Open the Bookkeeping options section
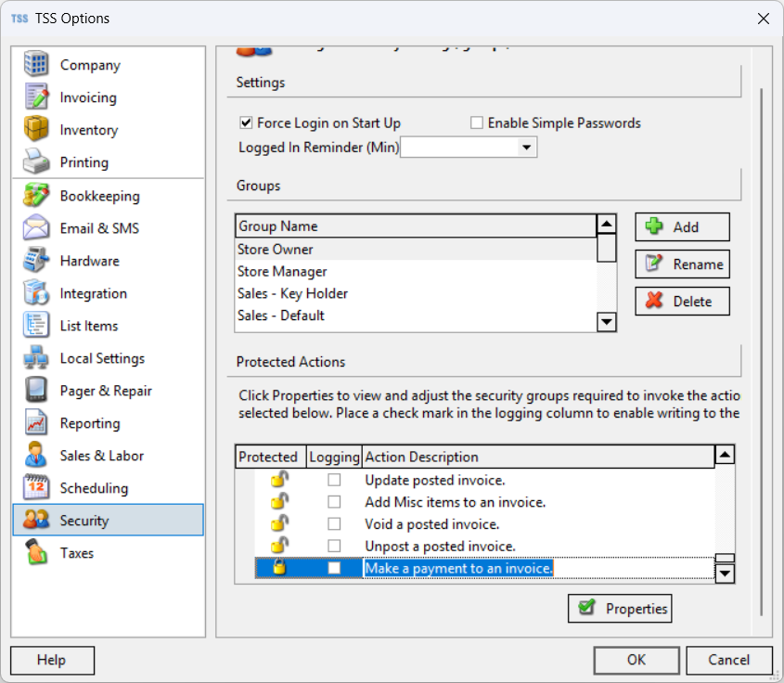Screen dimensions: 784x683 coord(99,196)
